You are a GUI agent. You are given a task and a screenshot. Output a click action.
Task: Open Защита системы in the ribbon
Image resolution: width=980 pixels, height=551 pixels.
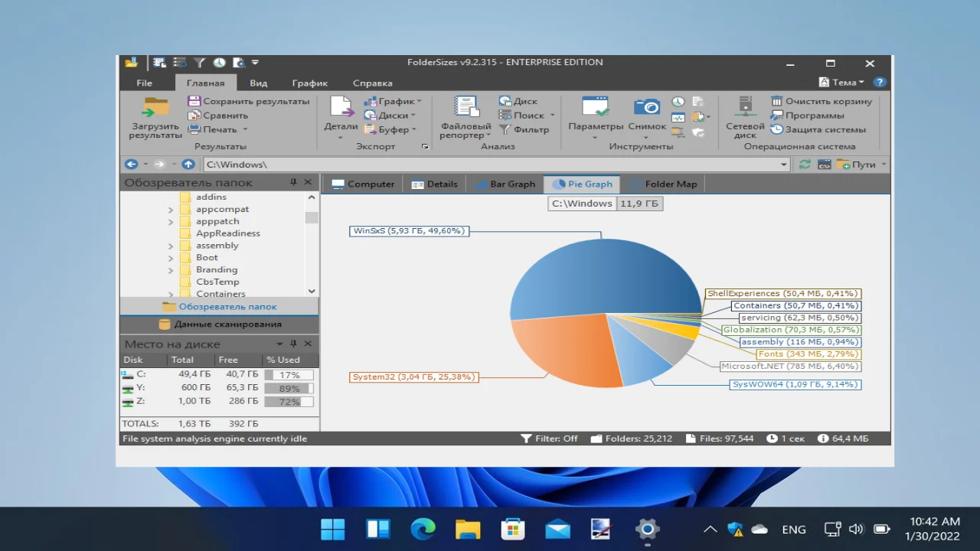point(818,129)
